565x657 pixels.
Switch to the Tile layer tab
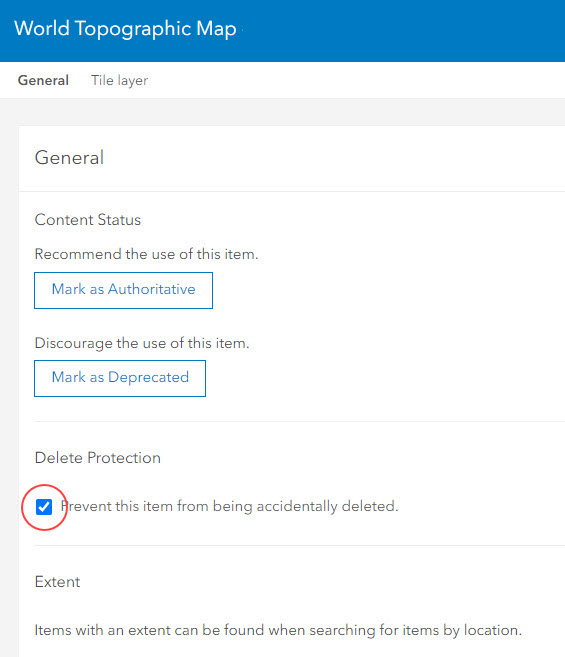point(119,80)
